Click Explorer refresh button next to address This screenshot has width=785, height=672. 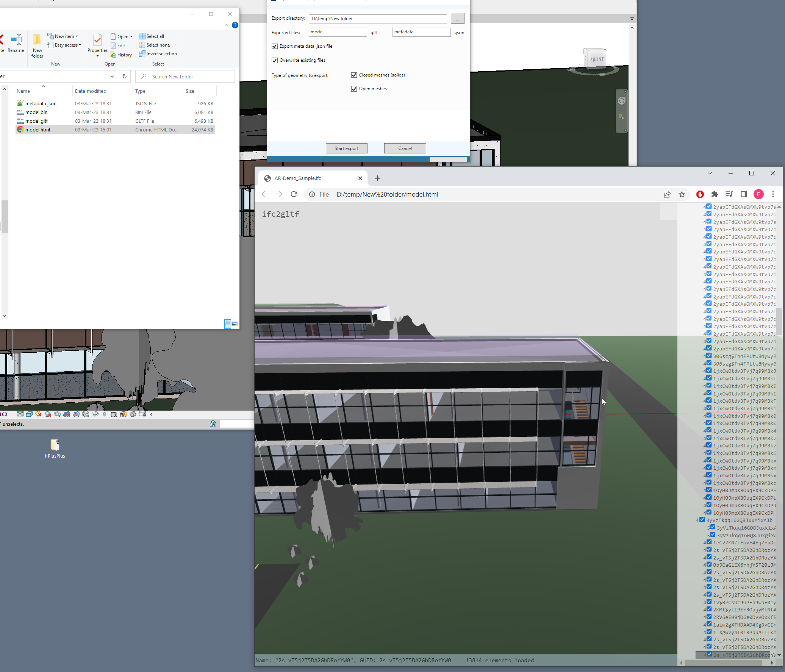tap(124, 76)
